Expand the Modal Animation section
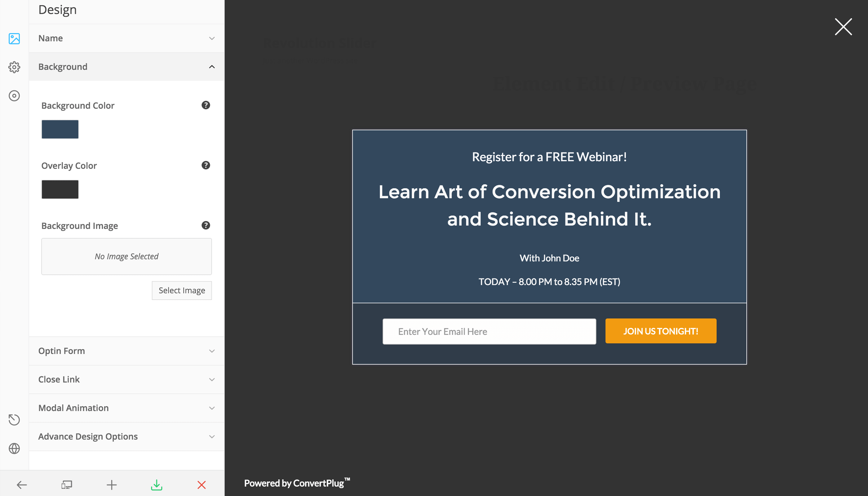Viewport: 868px width, 496px height. pos(125,408)
